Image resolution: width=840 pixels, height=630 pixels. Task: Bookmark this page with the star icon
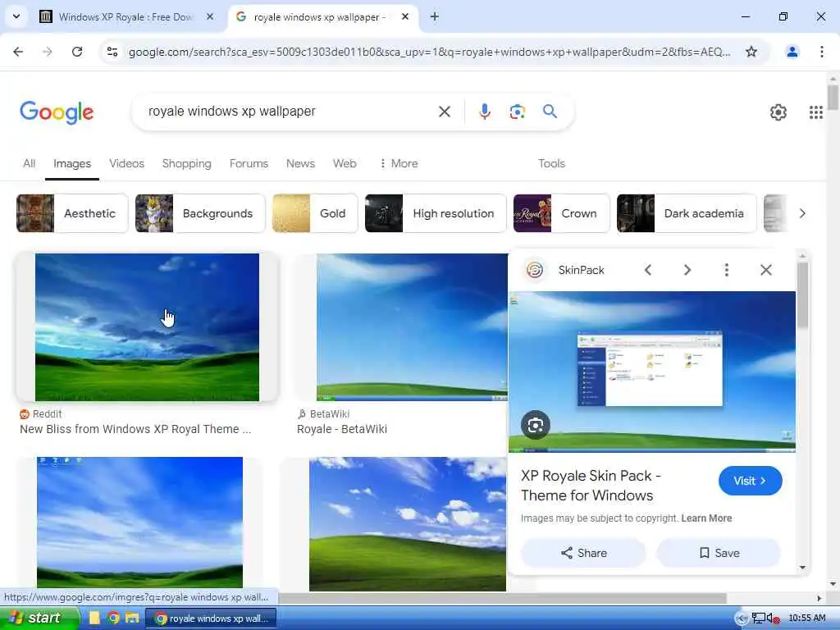[751, 52]
